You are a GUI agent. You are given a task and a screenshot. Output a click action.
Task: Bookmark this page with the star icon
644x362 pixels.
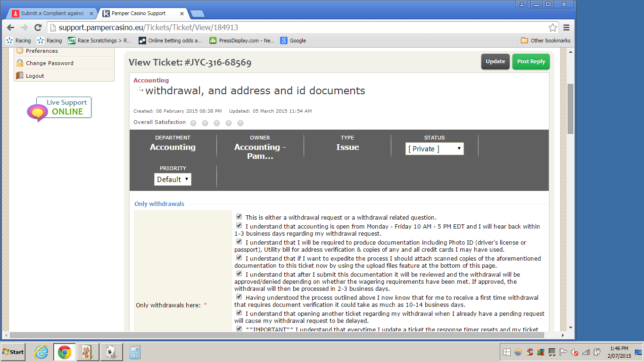tap(553, 27)
